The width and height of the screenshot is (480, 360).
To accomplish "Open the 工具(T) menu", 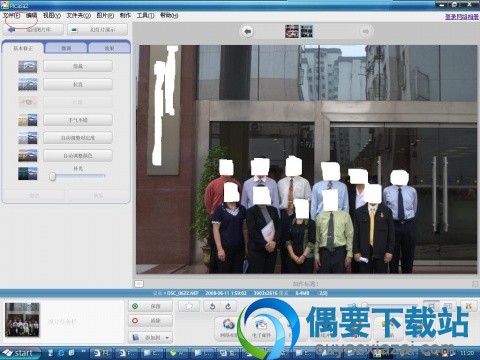I will coord(145,15).
